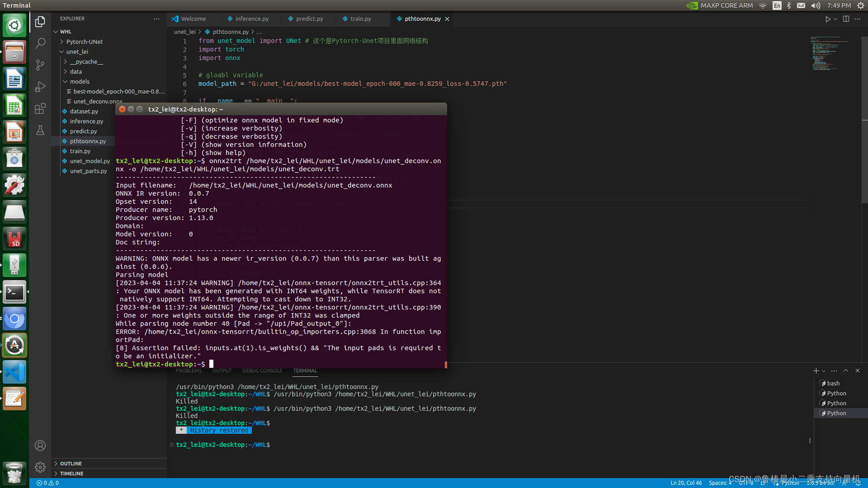
Task: Click the Split Editor Right icon
Action: (x=846, y=19)
